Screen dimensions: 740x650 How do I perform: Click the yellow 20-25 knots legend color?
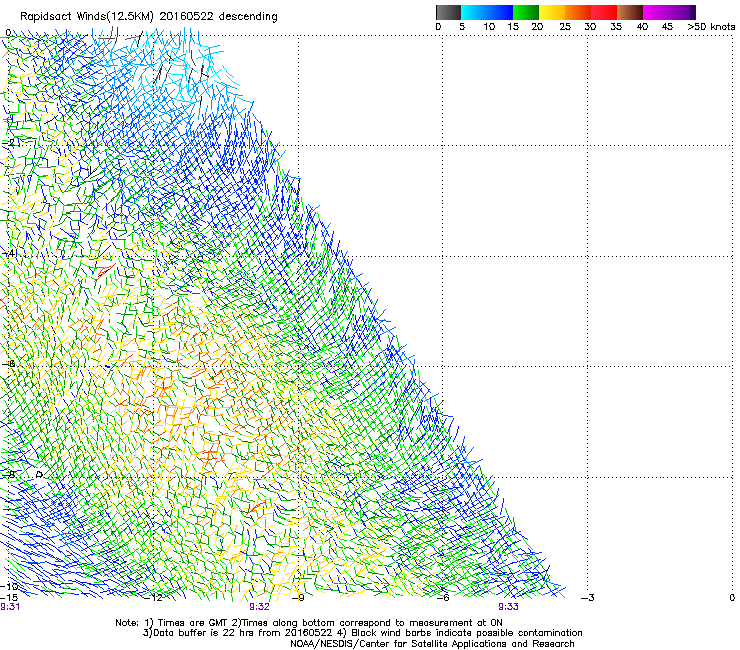[552, 12]
